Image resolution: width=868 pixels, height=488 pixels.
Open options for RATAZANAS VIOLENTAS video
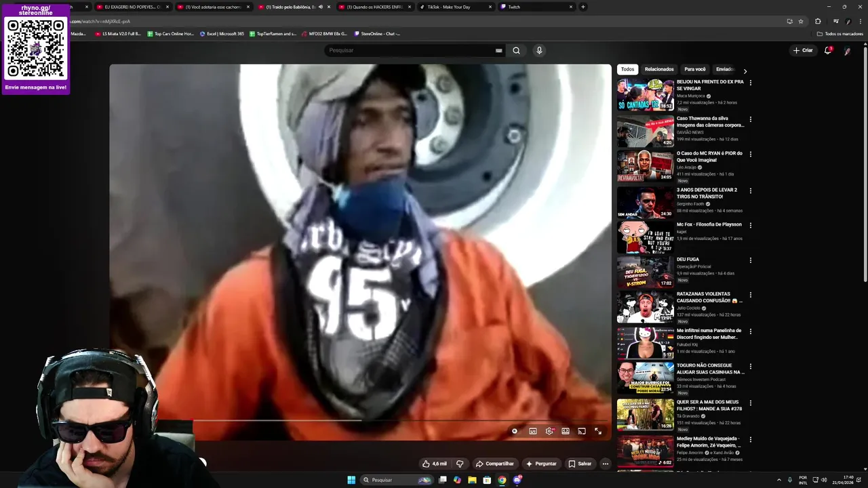pos(750,296)
